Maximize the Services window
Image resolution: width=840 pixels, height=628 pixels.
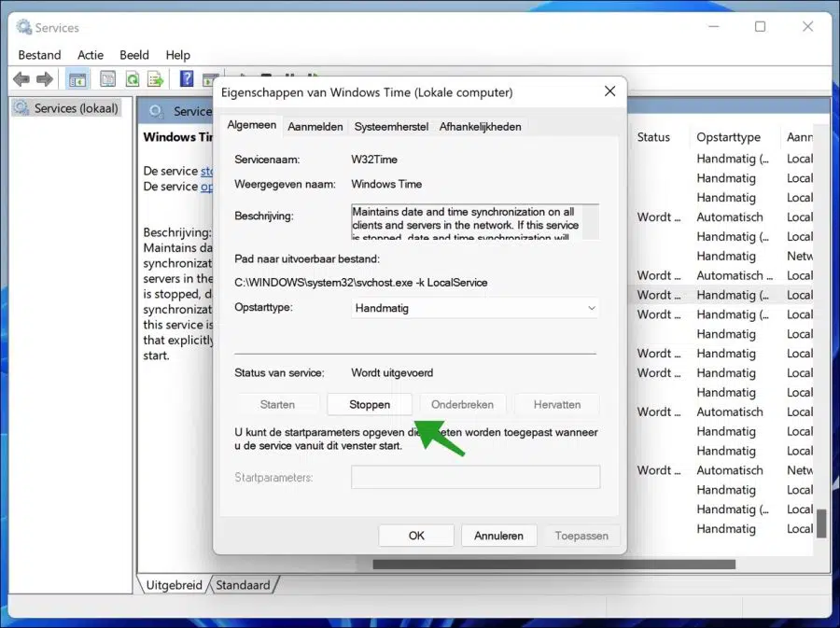[x=760, y=26]
